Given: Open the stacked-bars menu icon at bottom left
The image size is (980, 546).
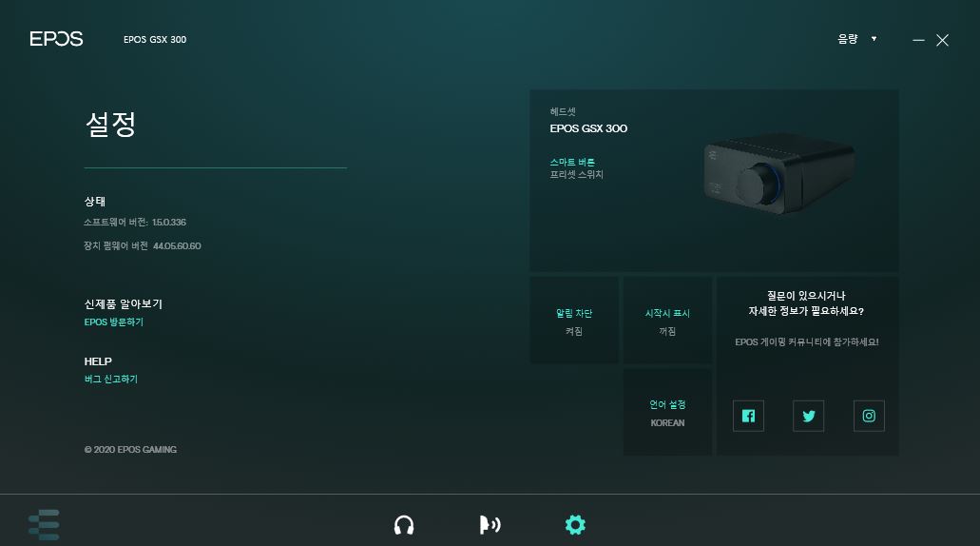Looking at the screenshot, I should (x=44, y=525).
